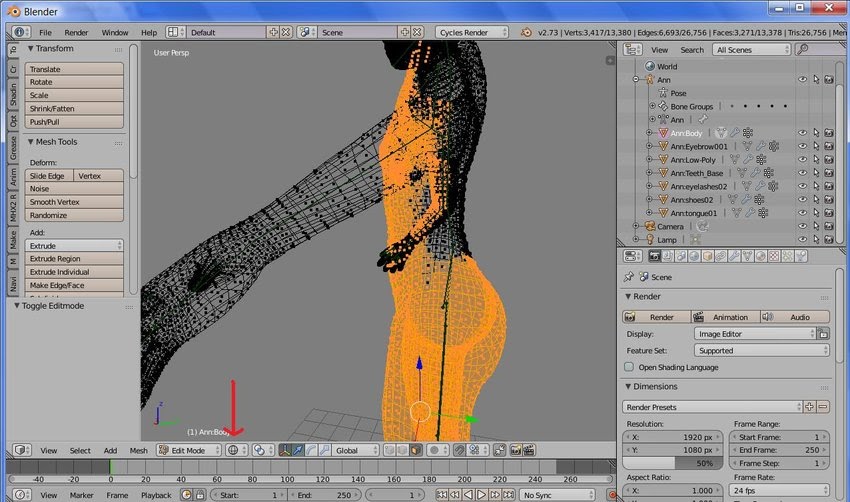Viewport: 850px width, 502px height.
Task: Click the bone icon next to Ann armature
Action: 703,119
